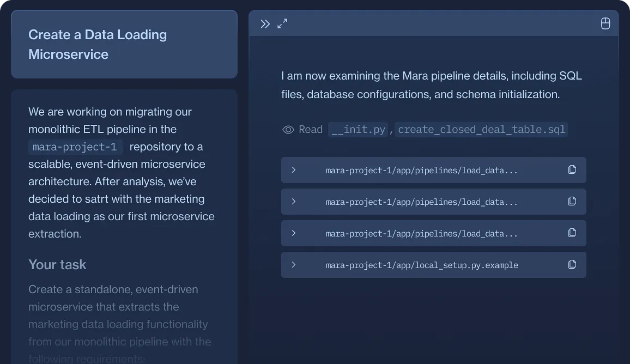The width and height of the screenshot is (630, 364).
Task: Expand the first load_data file row chevron
Action: coord(294,170)
